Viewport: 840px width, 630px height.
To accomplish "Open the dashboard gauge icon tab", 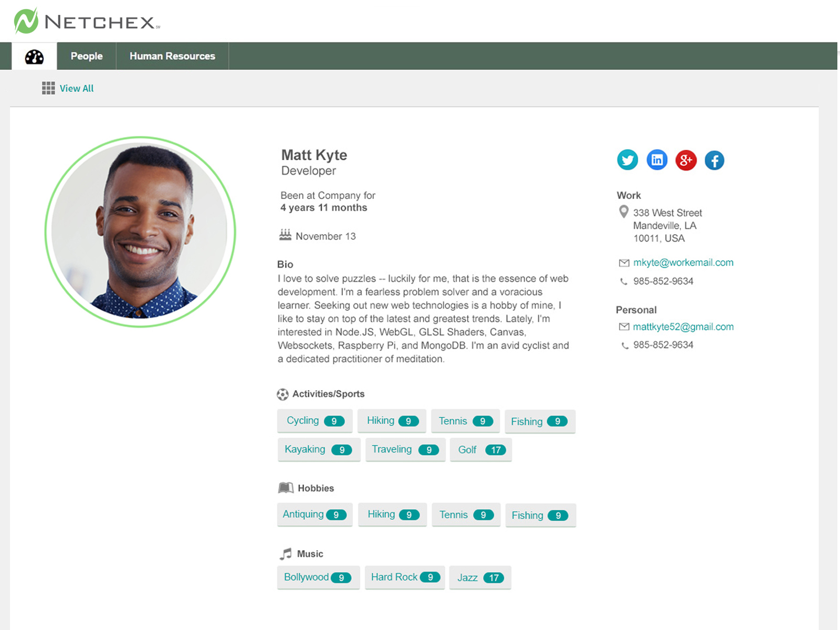I will [34, 57].
